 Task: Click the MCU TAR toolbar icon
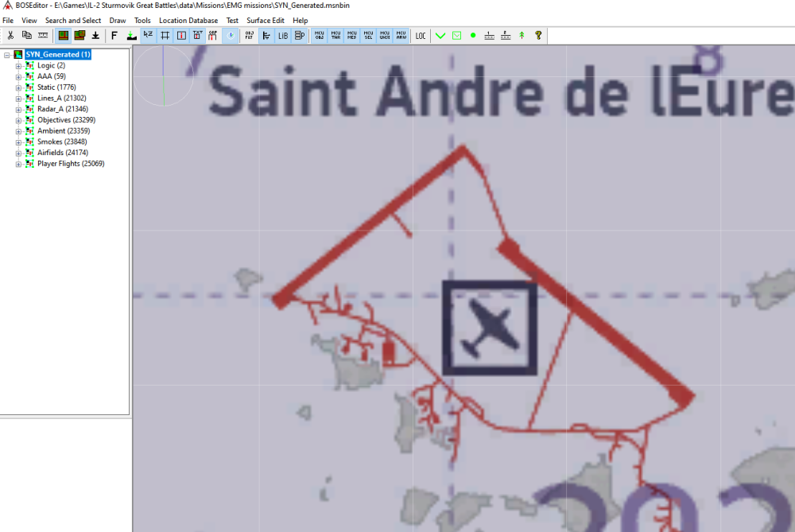[x=335, y=36]
